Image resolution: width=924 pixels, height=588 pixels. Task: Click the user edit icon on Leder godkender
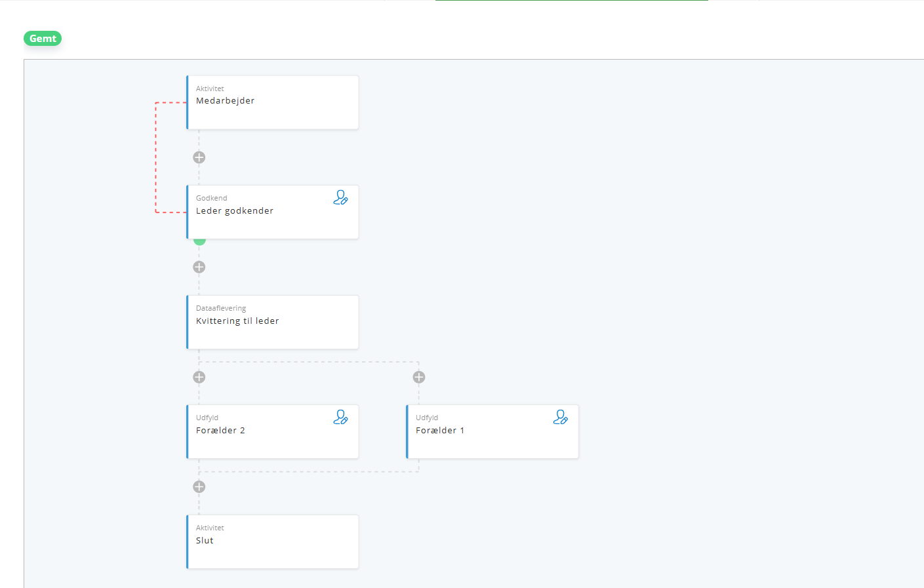pos(340,197)
